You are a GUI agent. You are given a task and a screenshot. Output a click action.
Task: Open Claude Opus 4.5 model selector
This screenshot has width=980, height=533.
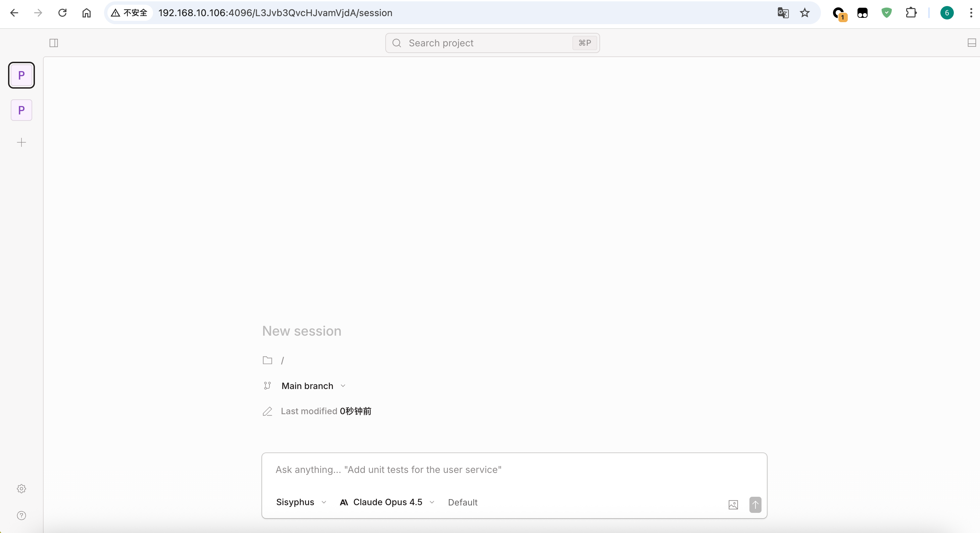387,502
